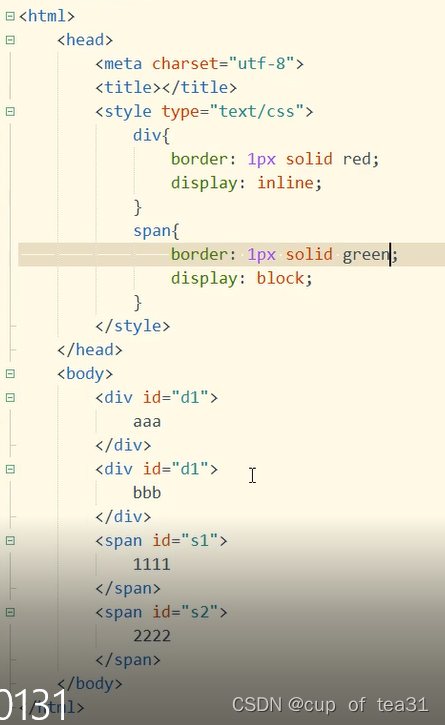
Task: Collapse the span id="s1" fold marker
Action: click(x=10, y=541)
